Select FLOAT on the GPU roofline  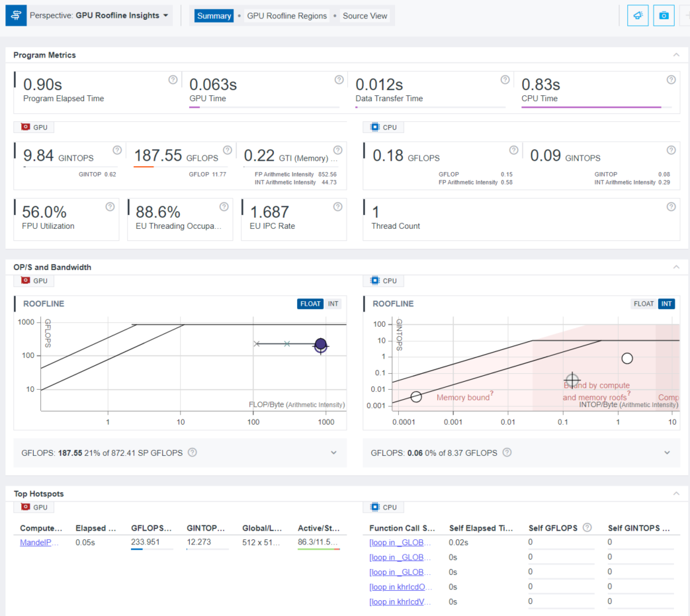coord(310,304)
